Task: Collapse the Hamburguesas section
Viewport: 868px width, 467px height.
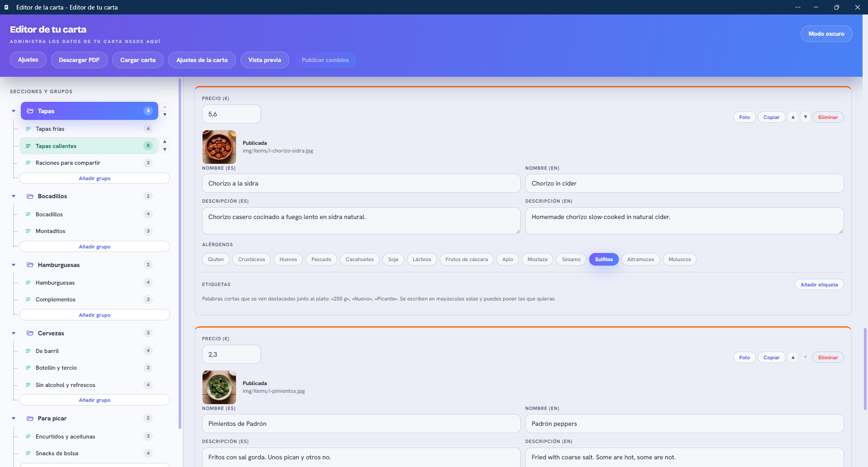Action: [14, 265]
